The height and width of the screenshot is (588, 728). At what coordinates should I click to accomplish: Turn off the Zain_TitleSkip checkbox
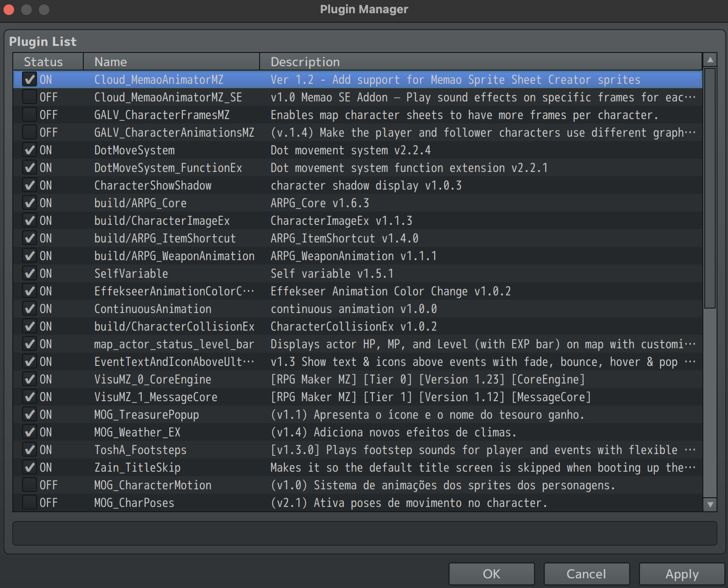(30, 468)
